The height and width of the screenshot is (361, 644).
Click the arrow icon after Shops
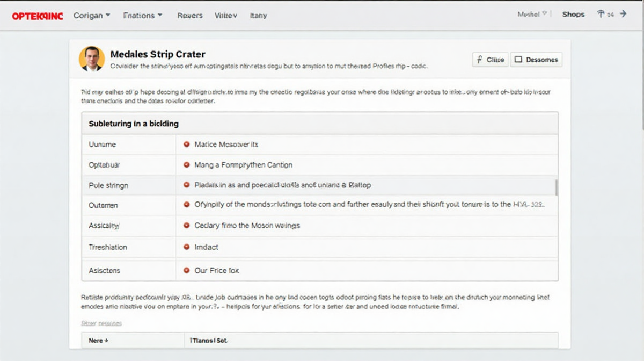click(x=623, y=15)
